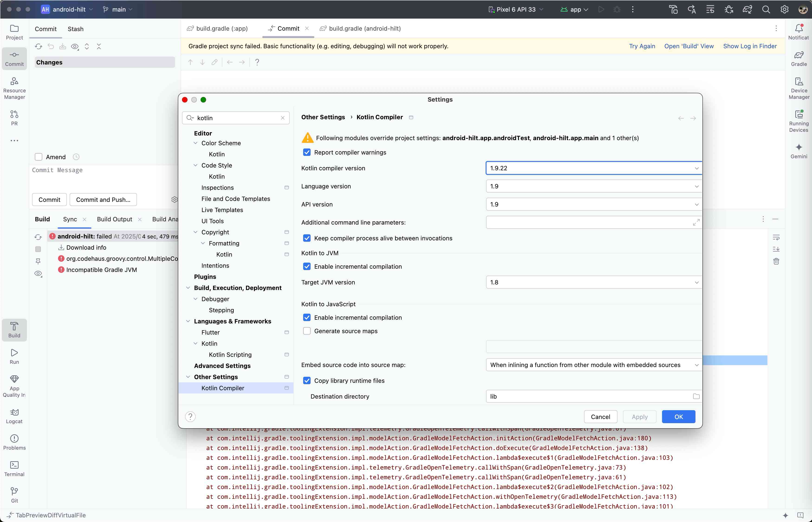Enable Generate source maps checkbox
Screen dimensions: 812x522
[x=307, y=331]
